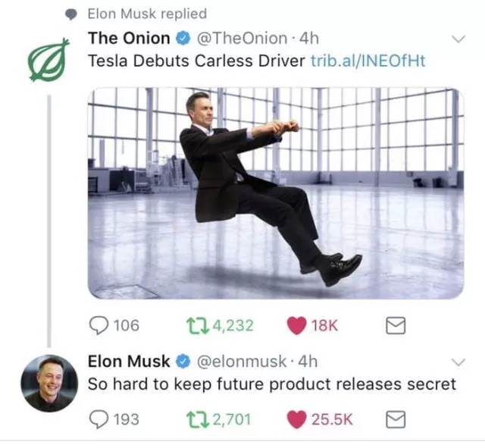The image size is (485, 448).
Task: Open the trib.al/INEOfHt article link
Action: pos(368,61)
